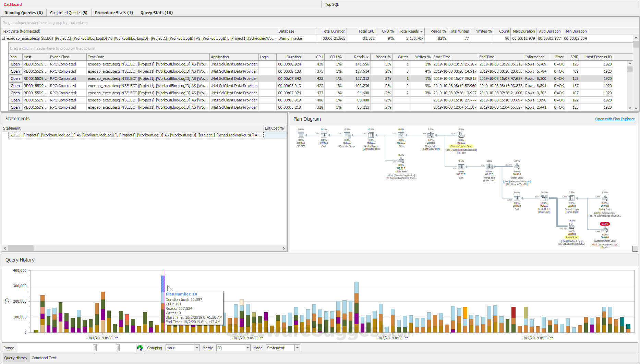Click the down arrow on the query grid scrollbar
640x364 pixels.
click(630, 107)
